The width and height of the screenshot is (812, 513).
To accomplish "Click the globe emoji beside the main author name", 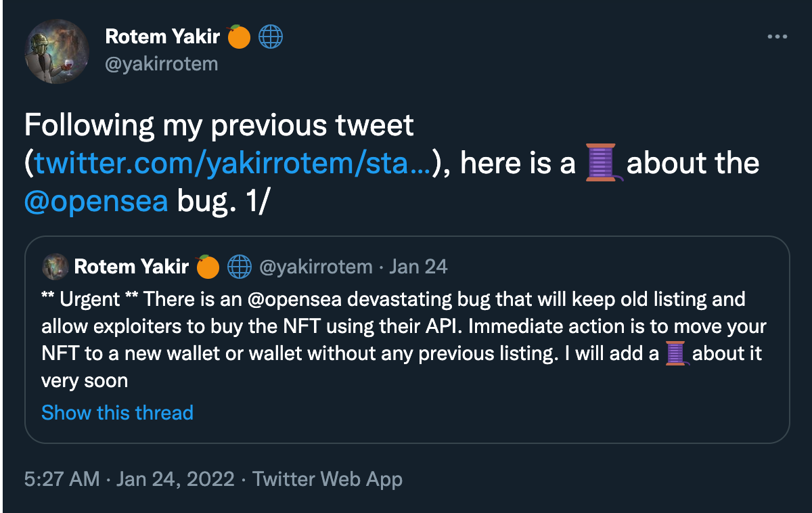I will pyautogui.click(x=271, y=37).
